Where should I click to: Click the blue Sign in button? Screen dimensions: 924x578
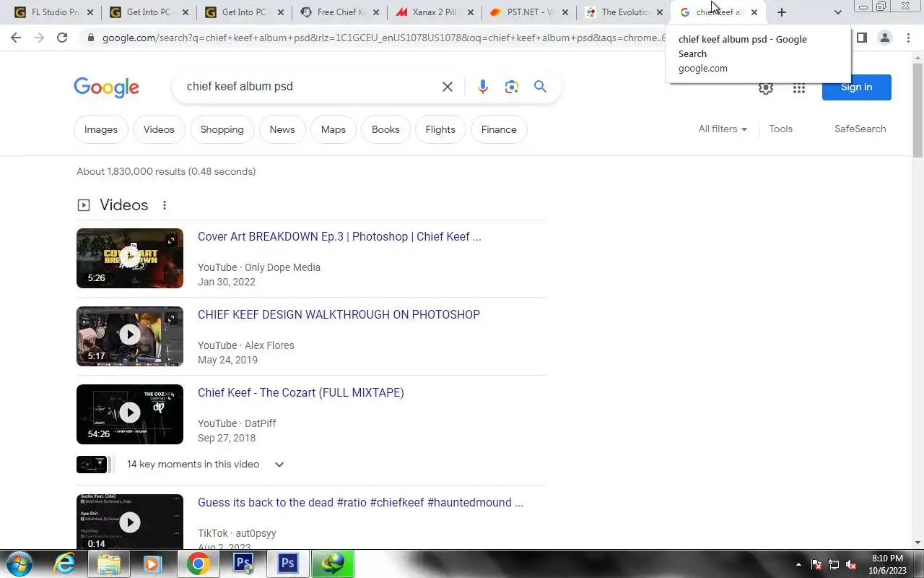(x=857, y=87)
